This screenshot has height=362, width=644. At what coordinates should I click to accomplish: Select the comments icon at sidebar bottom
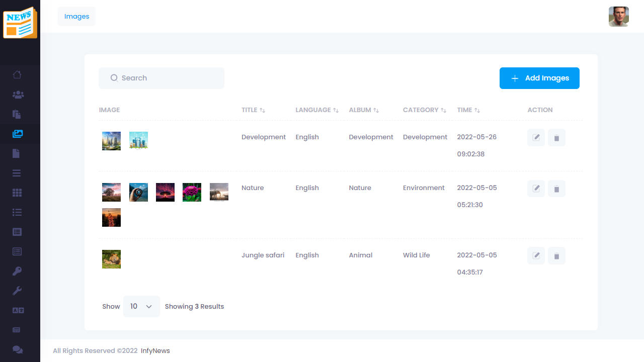tap(17, 349)
